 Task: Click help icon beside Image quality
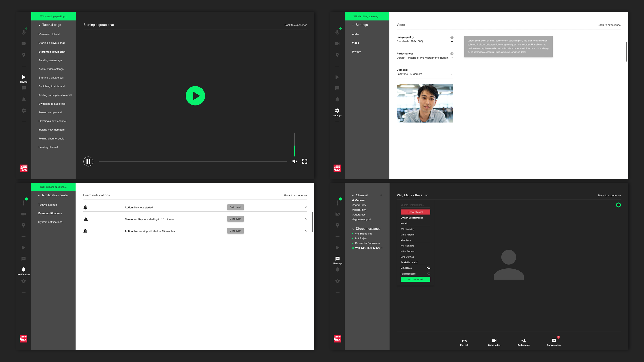pos(452,37)
